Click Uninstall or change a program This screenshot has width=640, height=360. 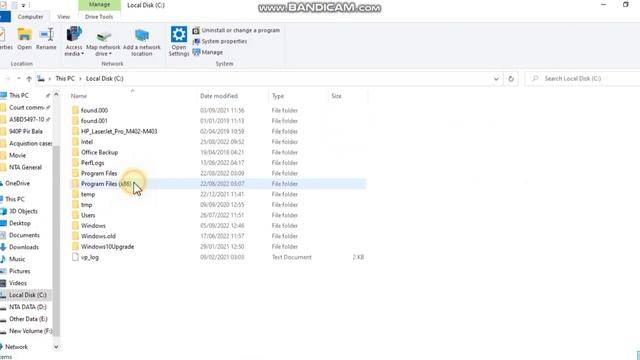(236, 30)
